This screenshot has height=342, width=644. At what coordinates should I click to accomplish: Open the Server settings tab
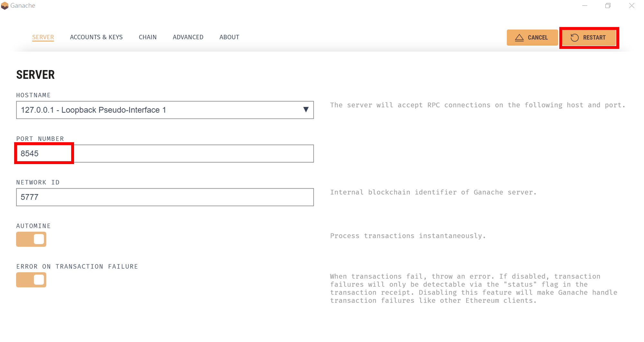click(43, 37)
